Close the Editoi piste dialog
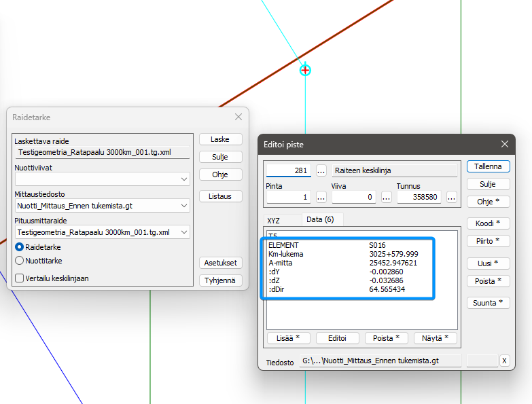 pos(504,144)
